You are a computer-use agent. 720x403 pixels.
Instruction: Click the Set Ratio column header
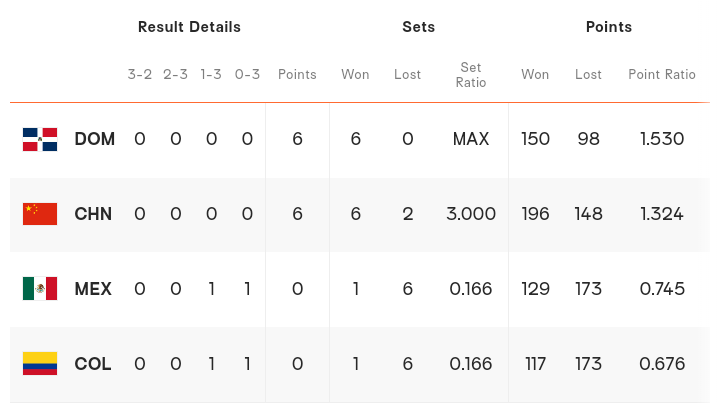[471, 75]
